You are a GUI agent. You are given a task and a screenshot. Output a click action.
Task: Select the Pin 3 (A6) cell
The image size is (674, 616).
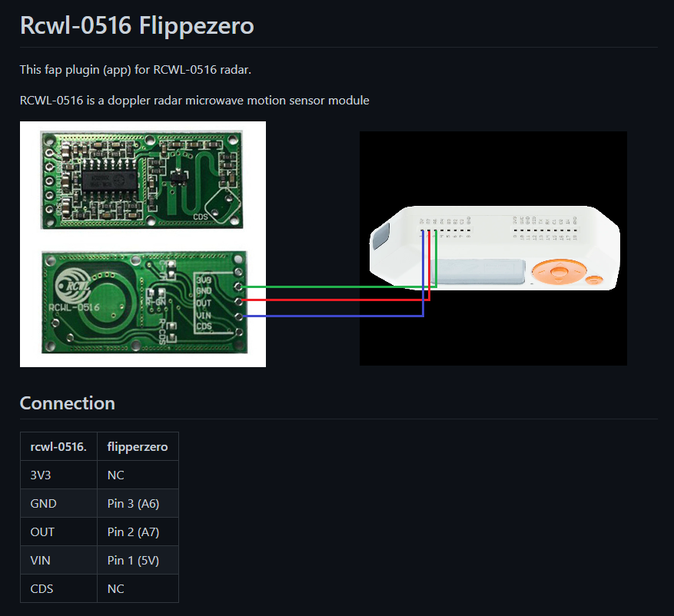pyautogui.click(x=138, y=503)
